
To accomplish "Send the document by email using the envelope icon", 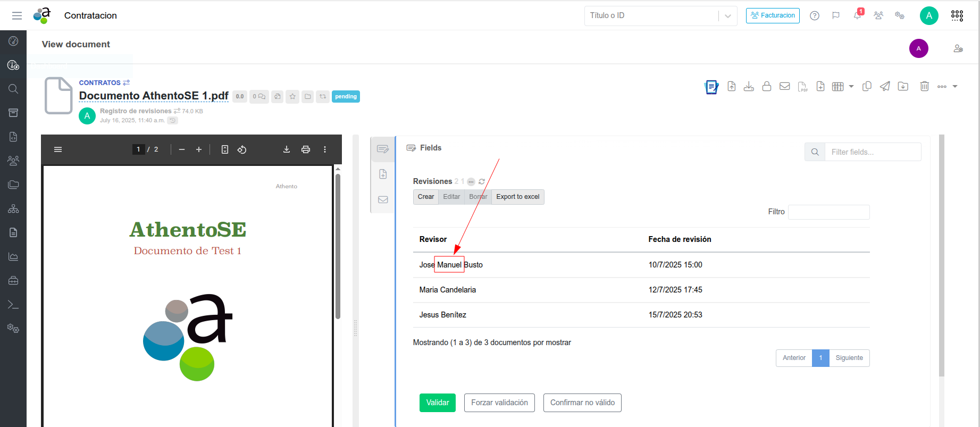I will 784,86.
